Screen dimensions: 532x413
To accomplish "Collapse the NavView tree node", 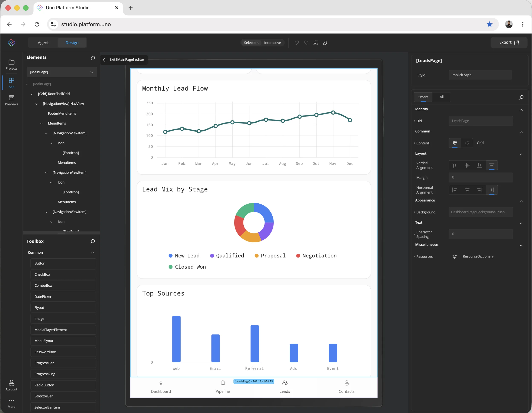I will [36, 104].
